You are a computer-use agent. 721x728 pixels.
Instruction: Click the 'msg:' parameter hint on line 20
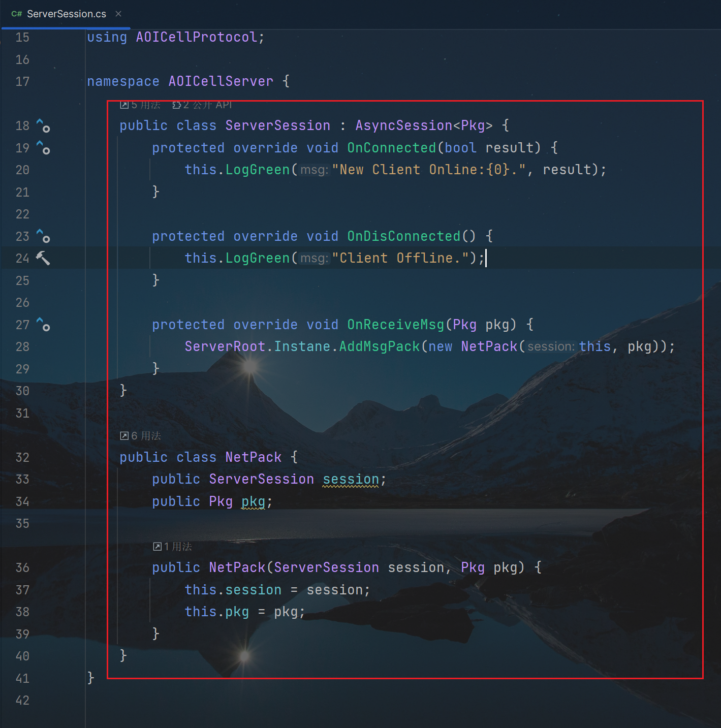tap(314, 170)
